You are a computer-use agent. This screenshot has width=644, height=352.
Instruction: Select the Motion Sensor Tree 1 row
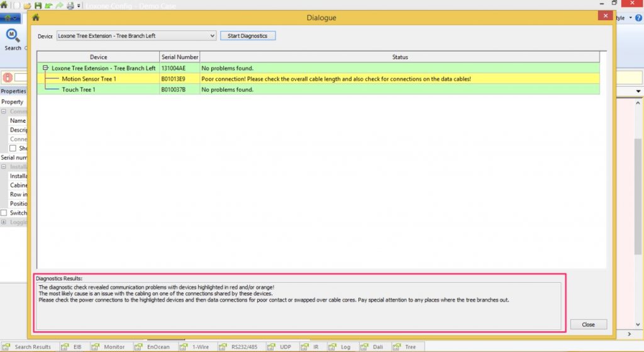coord(89,79)
